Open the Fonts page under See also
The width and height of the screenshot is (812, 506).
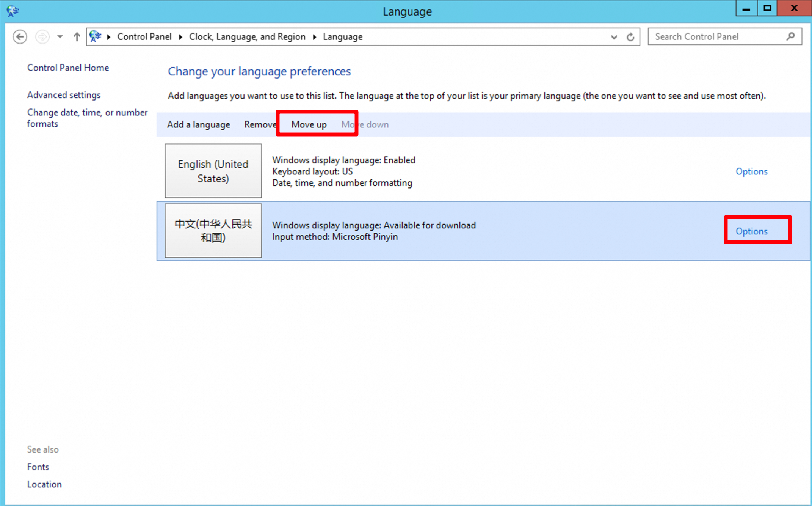38,467
